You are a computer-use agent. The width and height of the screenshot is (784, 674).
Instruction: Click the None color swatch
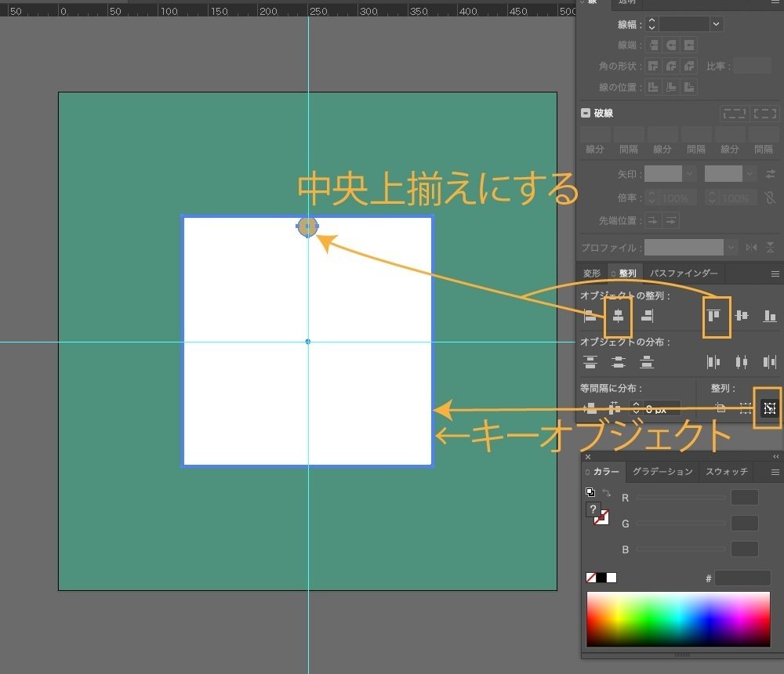click(x=590, y=578)
